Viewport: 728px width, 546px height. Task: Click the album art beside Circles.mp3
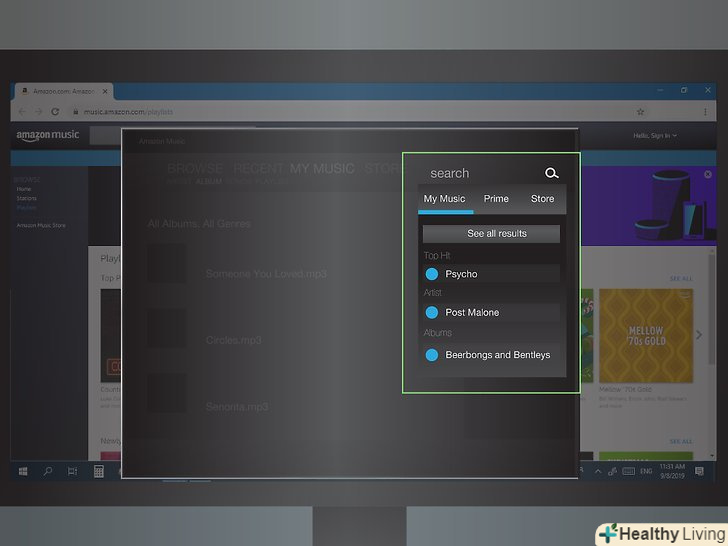pyautogui.click(x=167, y=328)
